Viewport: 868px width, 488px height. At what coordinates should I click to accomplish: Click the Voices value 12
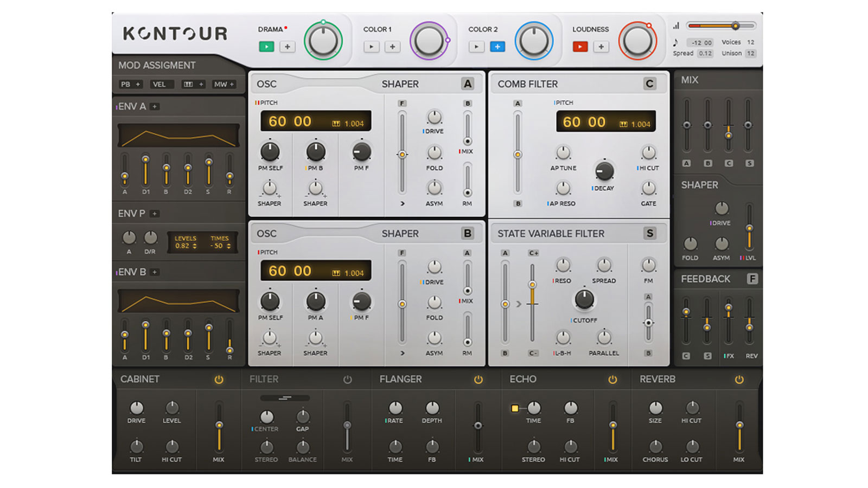click(x=751, y=42)
